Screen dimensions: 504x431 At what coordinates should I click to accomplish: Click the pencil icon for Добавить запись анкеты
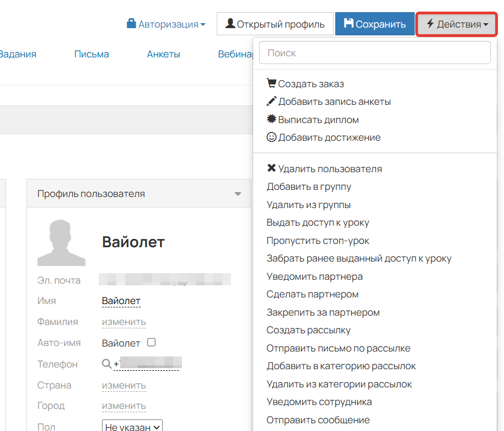pos(271,102)
